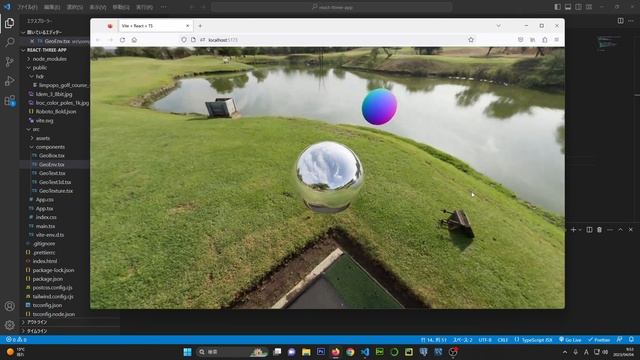Open tailwind.config.cjs in the explorer
Image resolution: width=640 pixels, height=360 pixels.
tap(53, 296)
